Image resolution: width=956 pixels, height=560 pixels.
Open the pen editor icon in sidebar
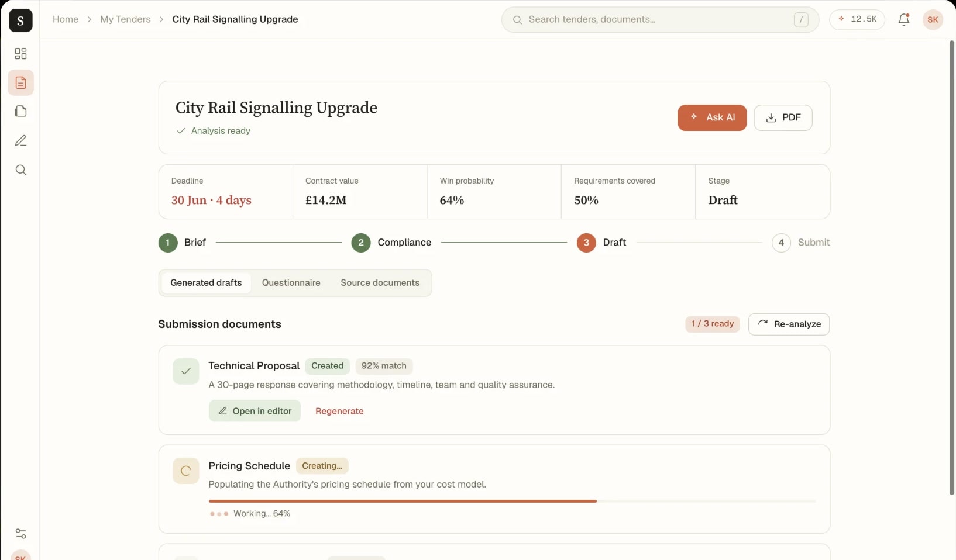click(x=20, y=141)
